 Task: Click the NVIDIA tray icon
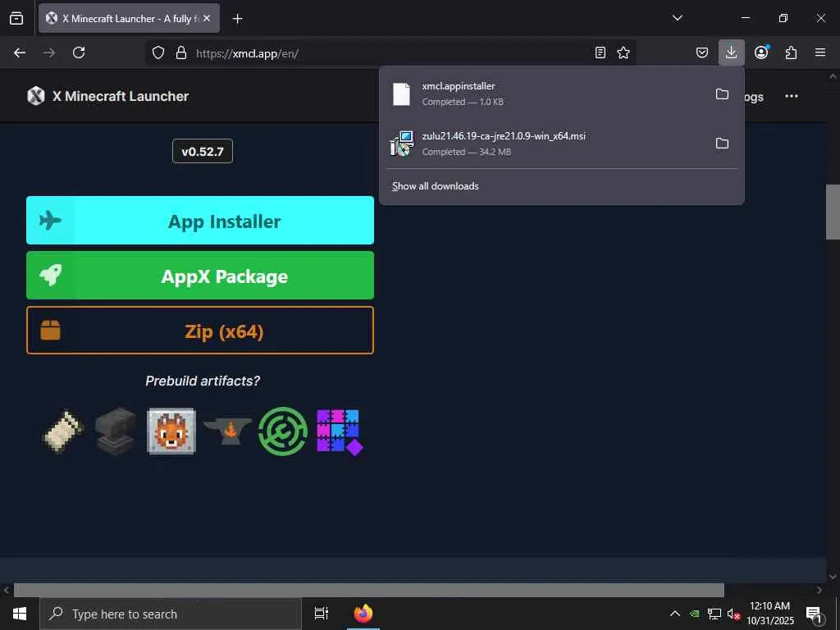pyautogui.click(x=694, y=614)
